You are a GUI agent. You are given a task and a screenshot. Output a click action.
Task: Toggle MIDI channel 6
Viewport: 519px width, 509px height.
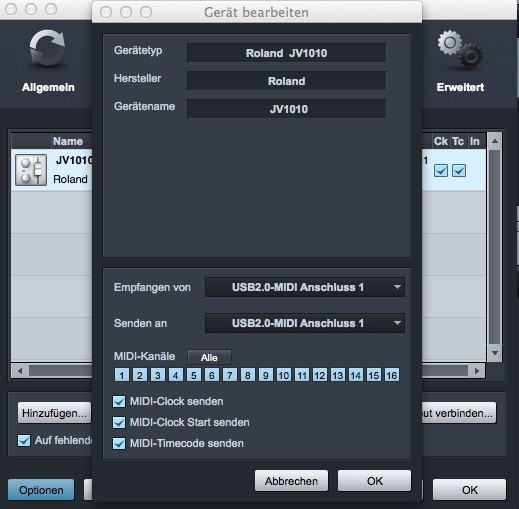[212, 375]
